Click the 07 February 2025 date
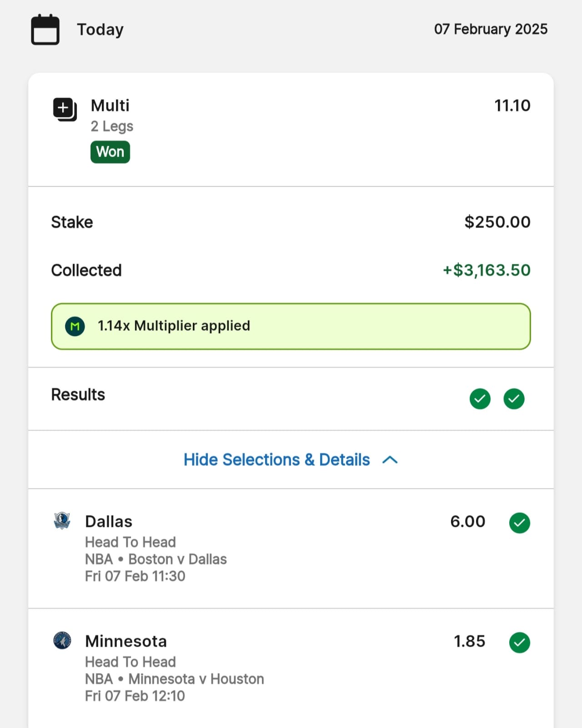 491,29
